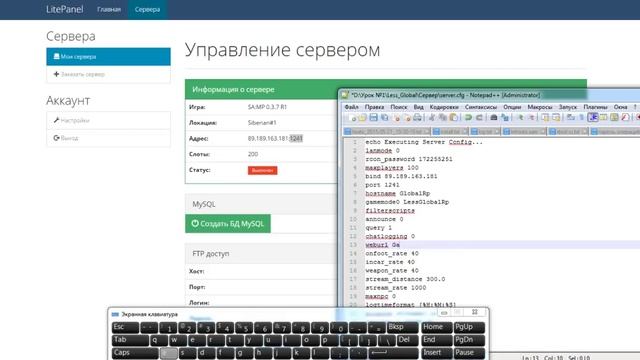Click the synchronize vertical scrolling icon
The height and width of the screenshot is (360, 640).
545,118
